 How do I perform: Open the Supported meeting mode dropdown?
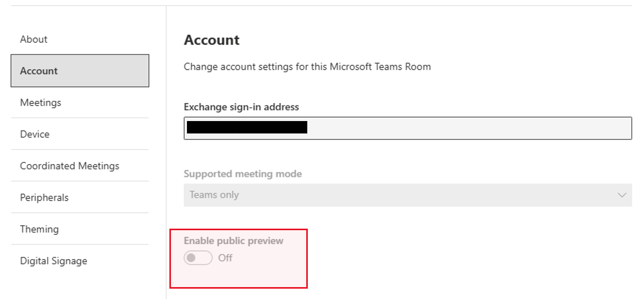tap(407, 195)
